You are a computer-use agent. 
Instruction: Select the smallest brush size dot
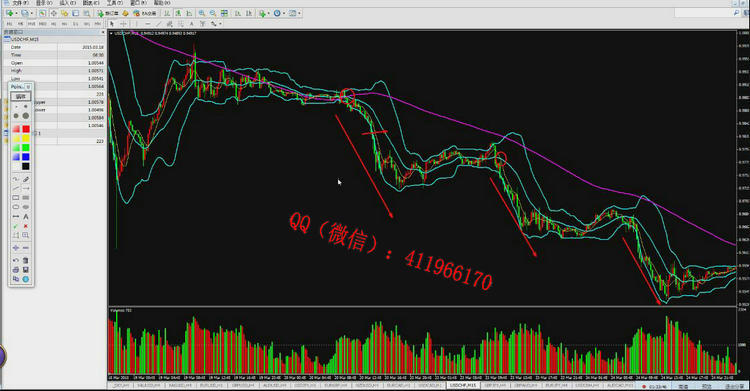pos(16,106)
